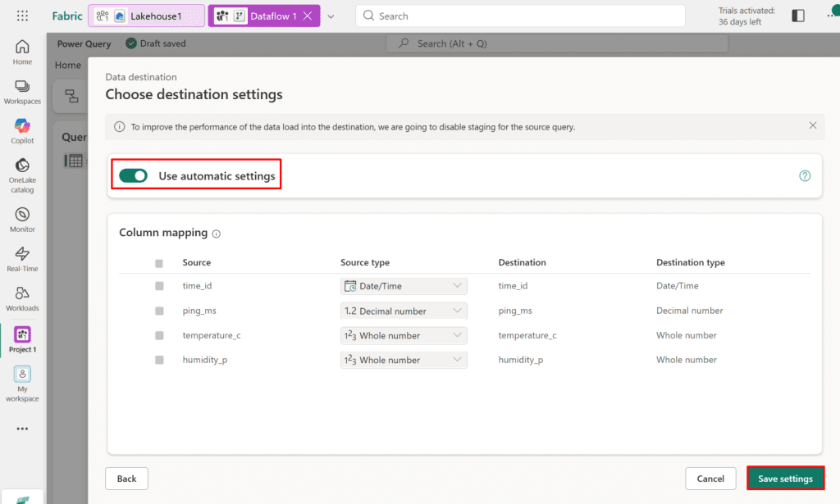Viewport: 840px width, 504px height.
Task: Launch Copilot from the sidebar
Action: [x=22, y=131]
